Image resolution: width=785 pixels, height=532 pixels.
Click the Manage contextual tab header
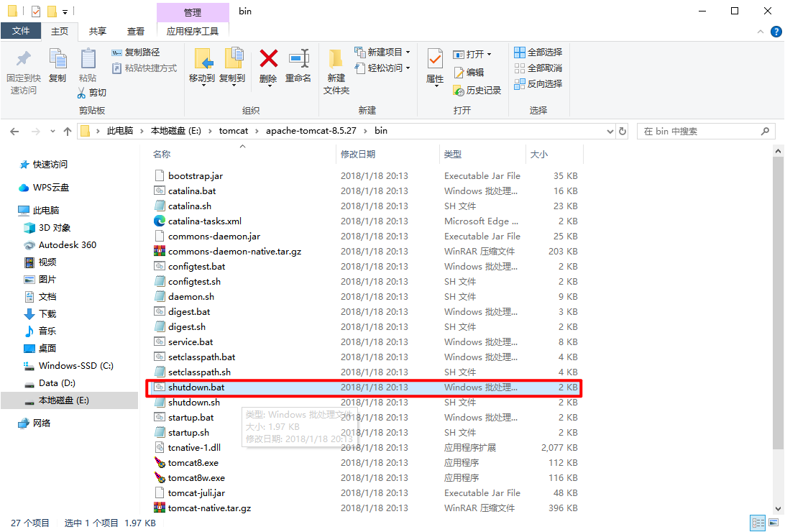point(193,12)
